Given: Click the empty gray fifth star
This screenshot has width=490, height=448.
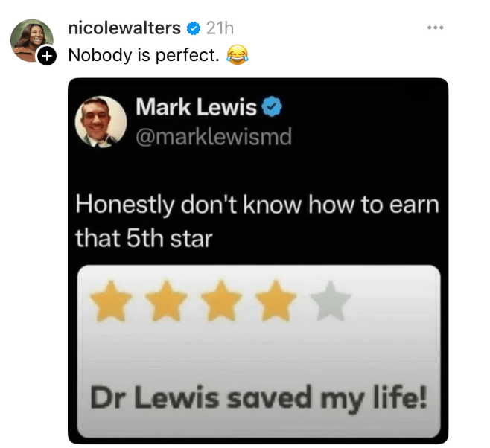Looking at the screenshot, I should (331, 301).
